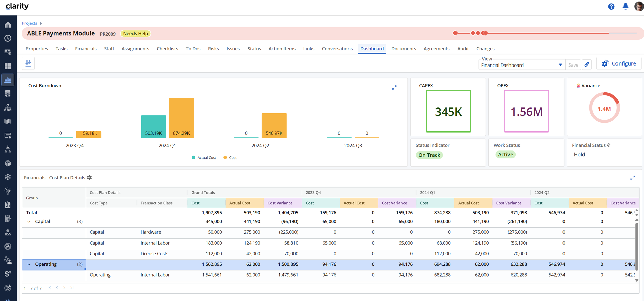Open the Home icon in sidebar
644x301 pixels.
[8, 25]
